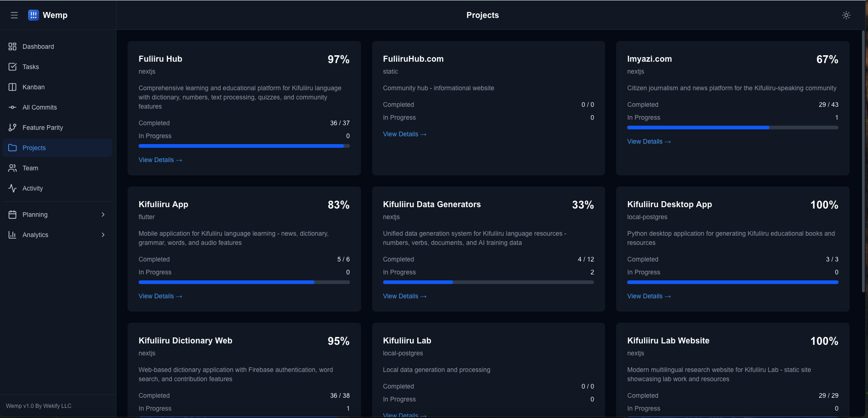868x418 pixels.
Task: Open the Kanban sidebar item
Action: 58,87
